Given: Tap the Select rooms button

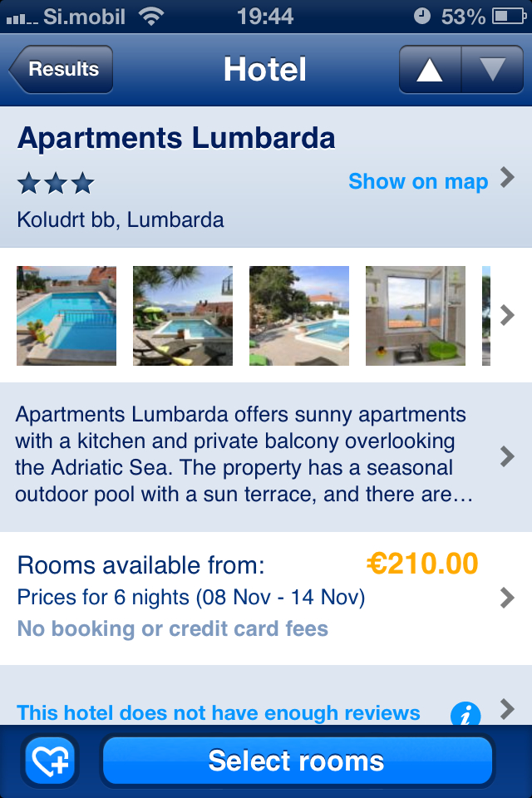Looking at the screenshot, I should point(298,761).
